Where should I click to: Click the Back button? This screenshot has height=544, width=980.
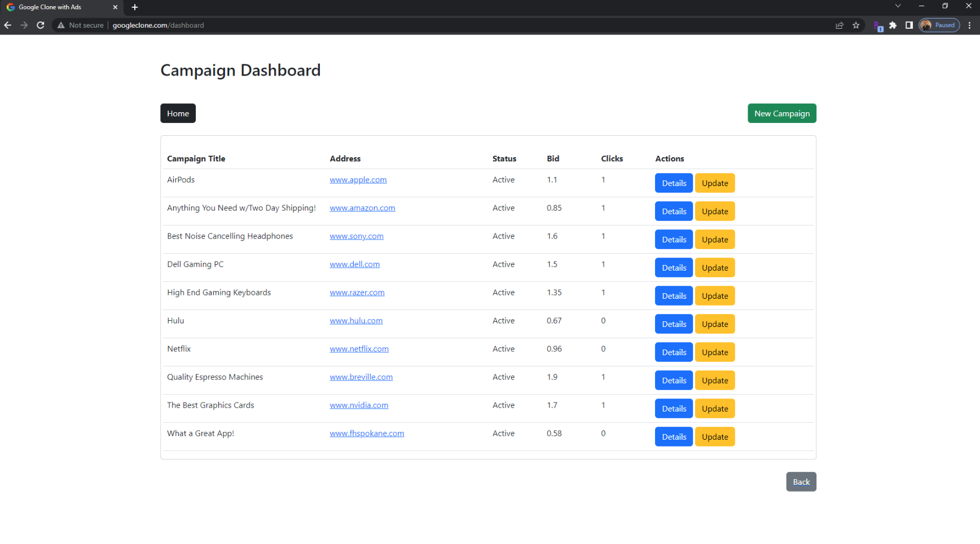(x=801, y=482)
